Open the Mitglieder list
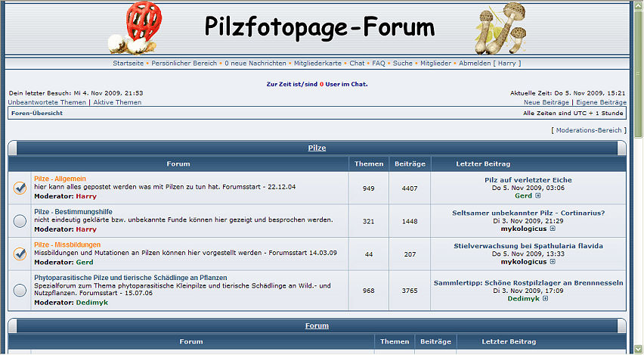 (x=436, y=64)
